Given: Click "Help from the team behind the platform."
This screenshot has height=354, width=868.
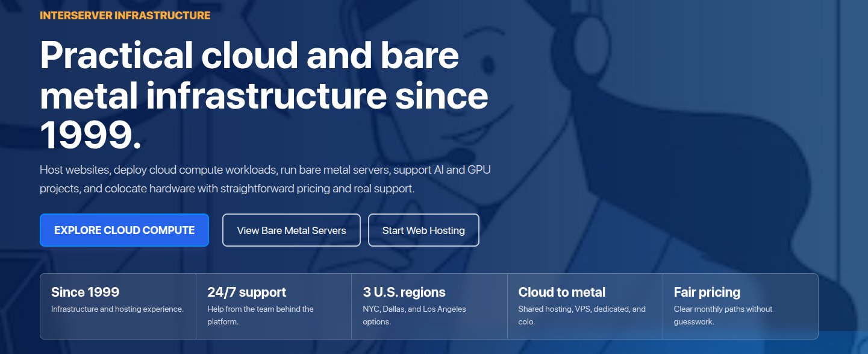Looking at the screenshot, I should pos(261,315).
